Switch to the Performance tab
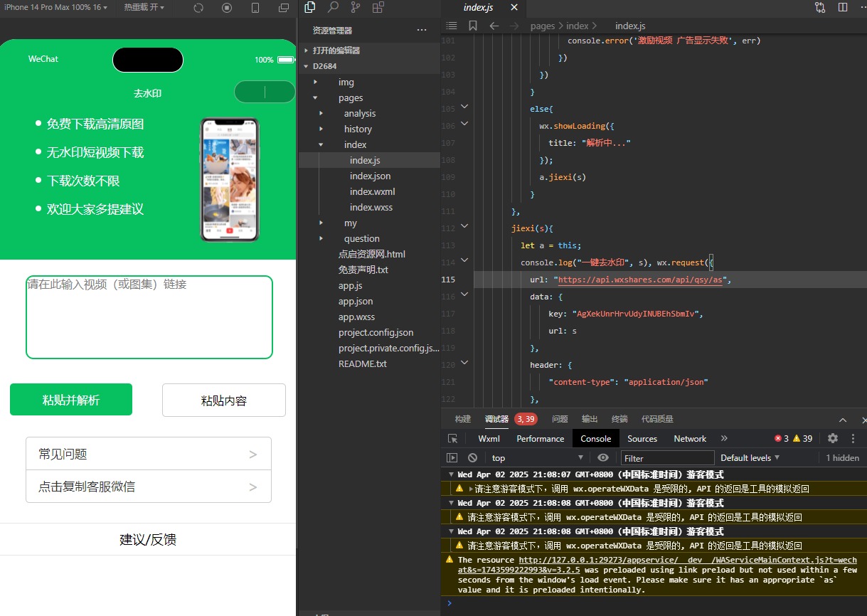867x616 pixels. pyautogui.click(x=540, y=439)
